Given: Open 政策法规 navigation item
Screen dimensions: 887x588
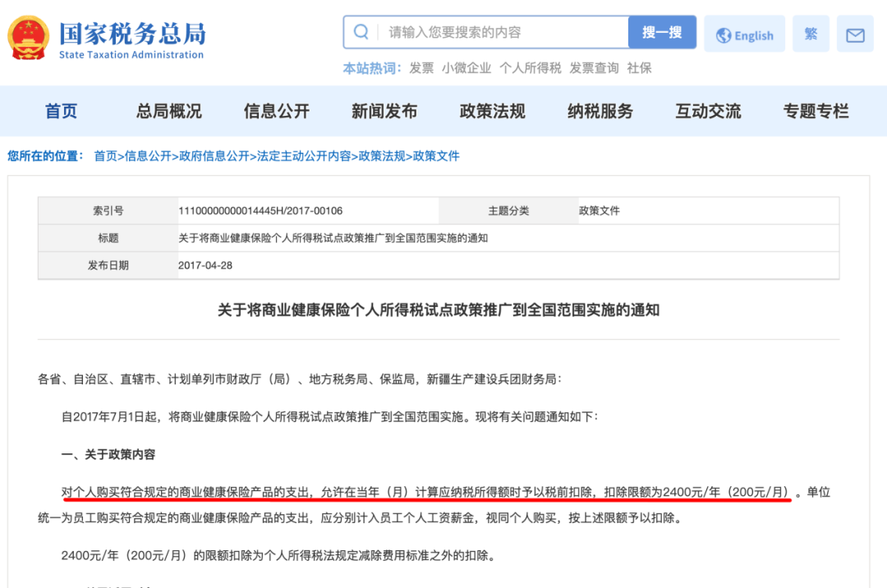Looking at the screenshot, I should [492, 111].
